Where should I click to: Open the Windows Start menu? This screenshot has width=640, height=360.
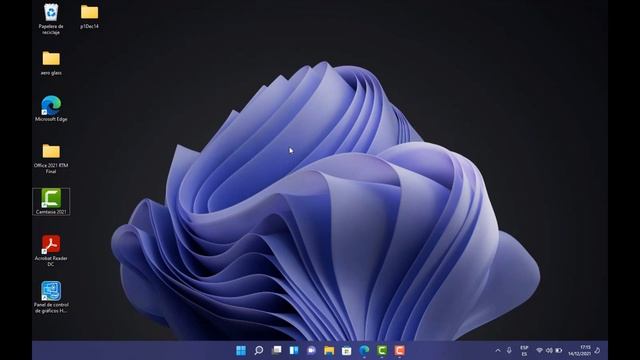[x=241, y=350]
